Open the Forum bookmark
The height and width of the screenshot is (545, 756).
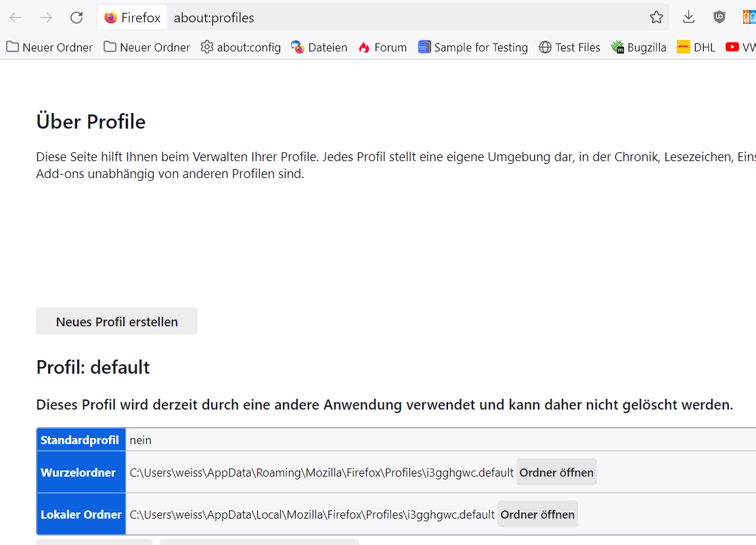[x=382, y=47]
